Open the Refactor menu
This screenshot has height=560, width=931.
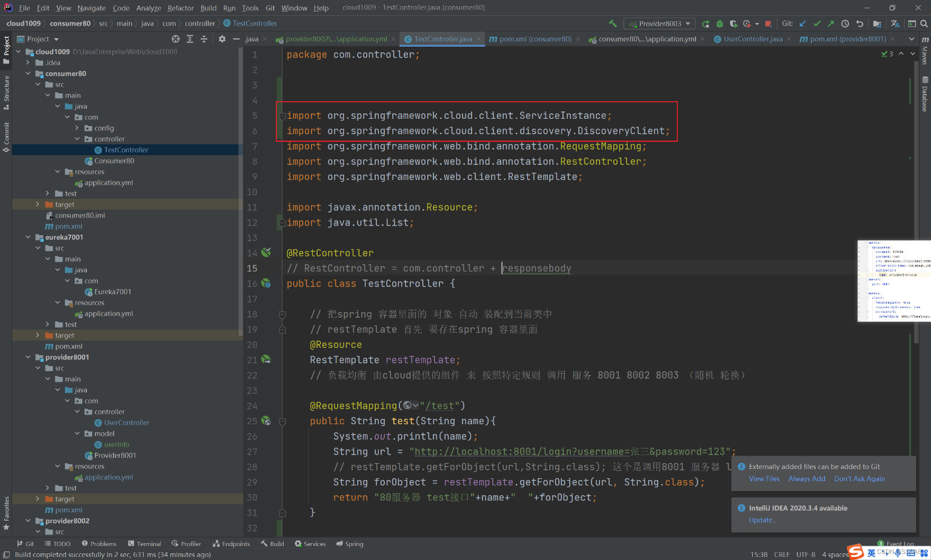tap(181, 8)
